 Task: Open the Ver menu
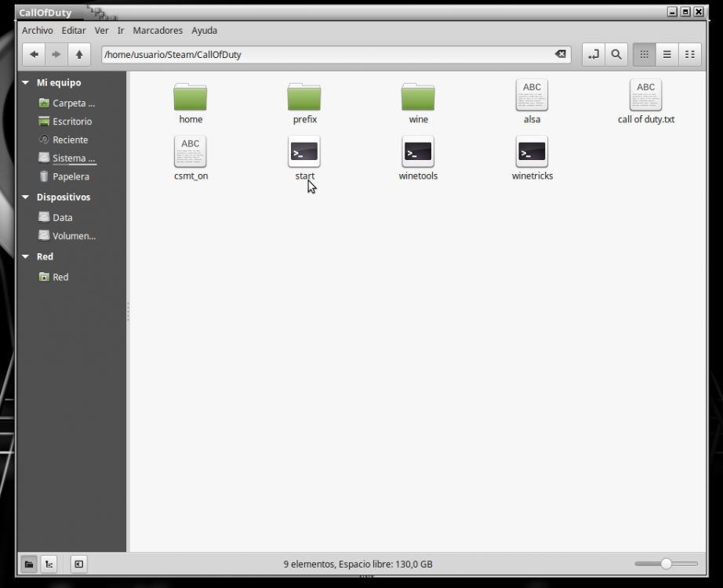click(x=101, y=31)
